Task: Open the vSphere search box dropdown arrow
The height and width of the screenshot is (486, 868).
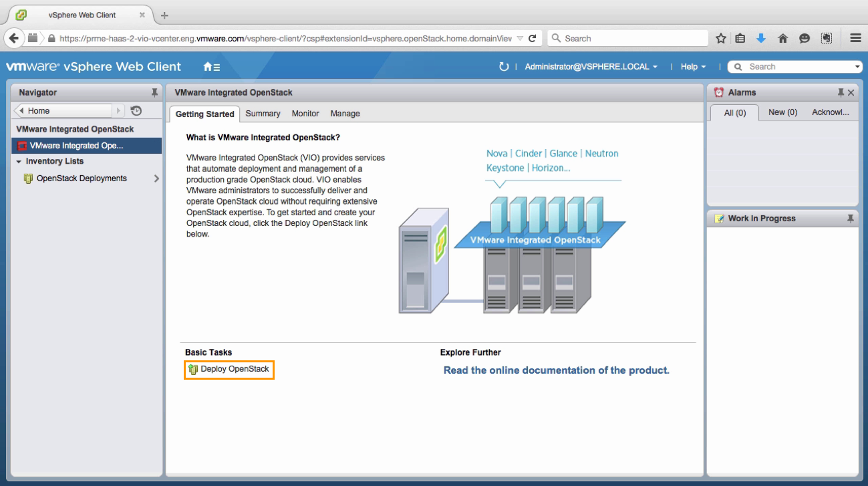Action: tap(857, 67)
